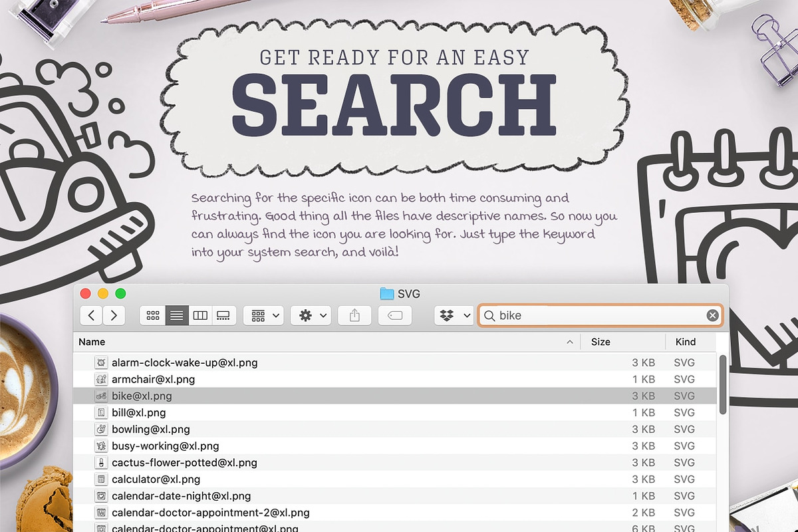Open the Dropbox toolbar dropdown
This screenshot has width=798, height=532.
click(x=454, y=315)
